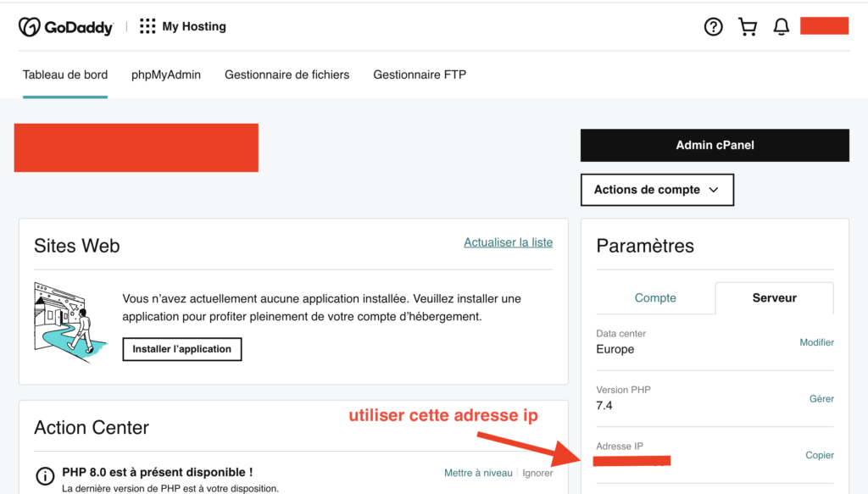Click the Action Center heading
The height and width of the screenshot is (494, 868).
[92, 428]
